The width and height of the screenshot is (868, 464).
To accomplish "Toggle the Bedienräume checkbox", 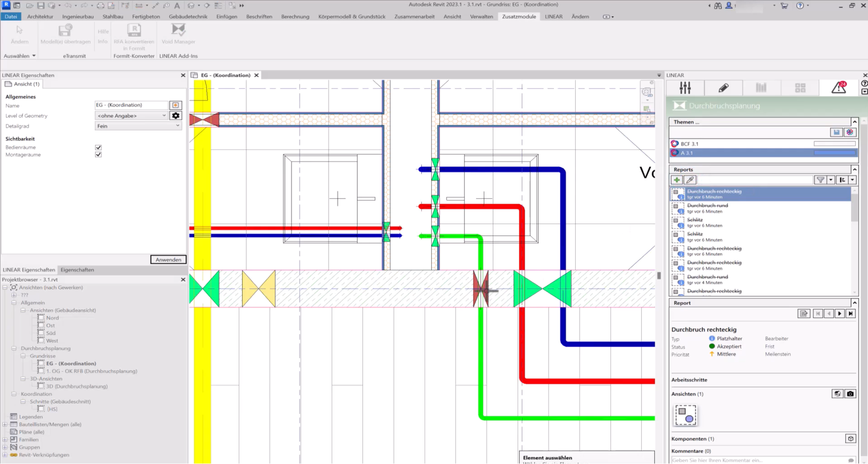I will 98,147.
